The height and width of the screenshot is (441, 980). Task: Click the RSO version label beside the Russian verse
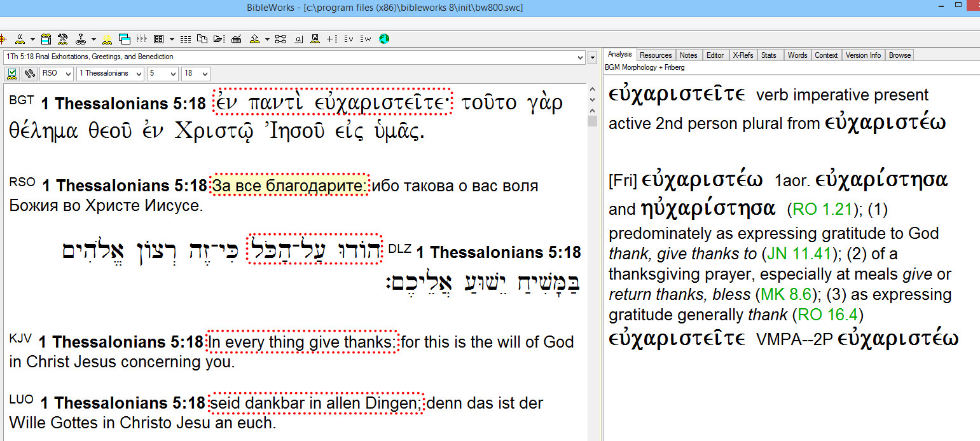coord(22,182)
